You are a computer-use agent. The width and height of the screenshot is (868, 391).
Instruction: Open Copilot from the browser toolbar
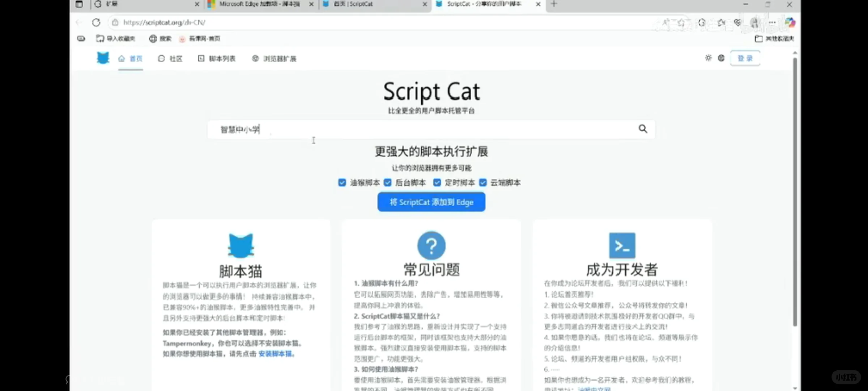[790, 22]
